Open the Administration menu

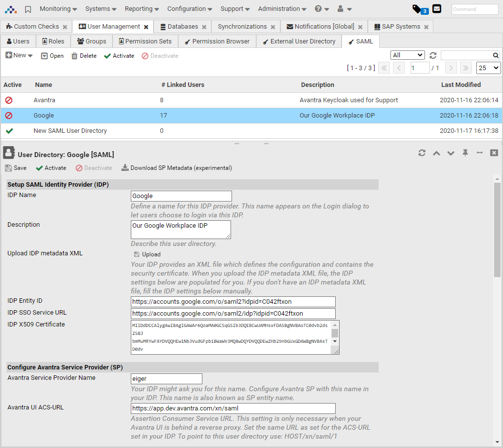pos(279,8)
